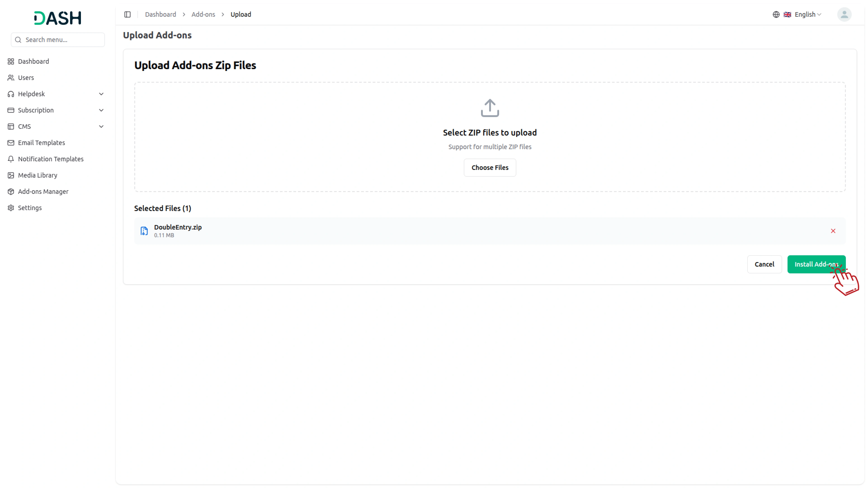Click the search magnifier icon
The height and width of the screenshot is (488, 868).
[x=19, y=40]
